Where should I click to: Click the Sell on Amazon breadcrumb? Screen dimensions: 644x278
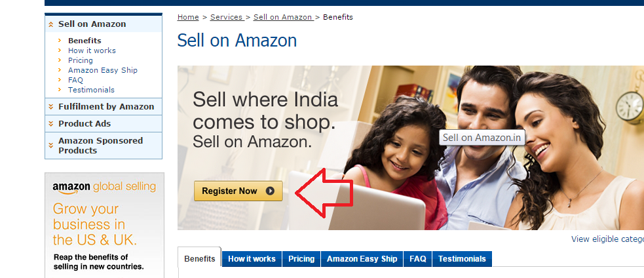point(282,17)
